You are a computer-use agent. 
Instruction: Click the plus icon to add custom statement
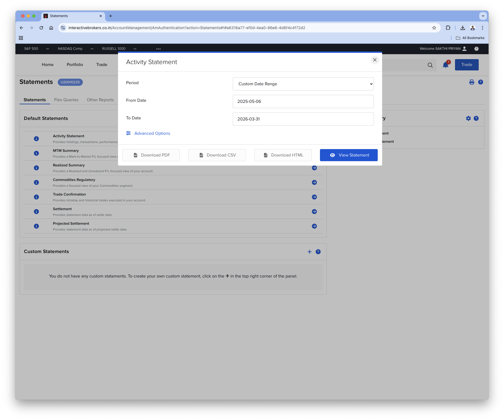pyautogui.click(x=309, y=252)
